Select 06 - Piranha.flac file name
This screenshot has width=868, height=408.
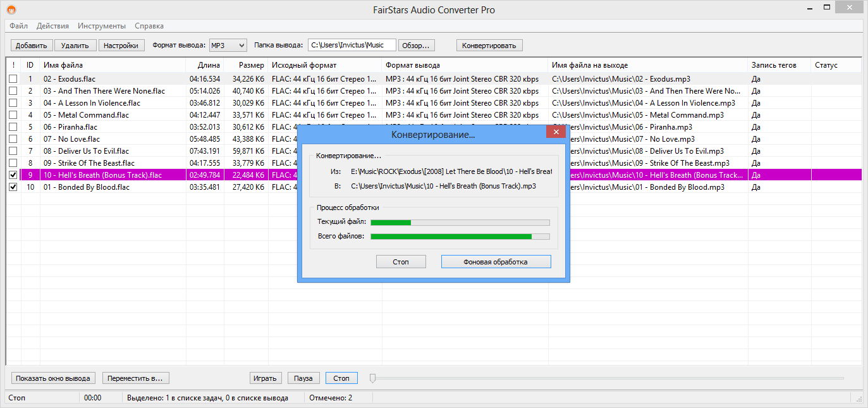70,127
